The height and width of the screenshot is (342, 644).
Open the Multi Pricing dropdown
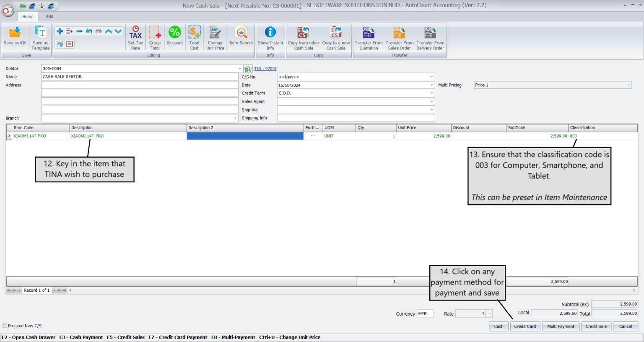(x=628, y=85)
